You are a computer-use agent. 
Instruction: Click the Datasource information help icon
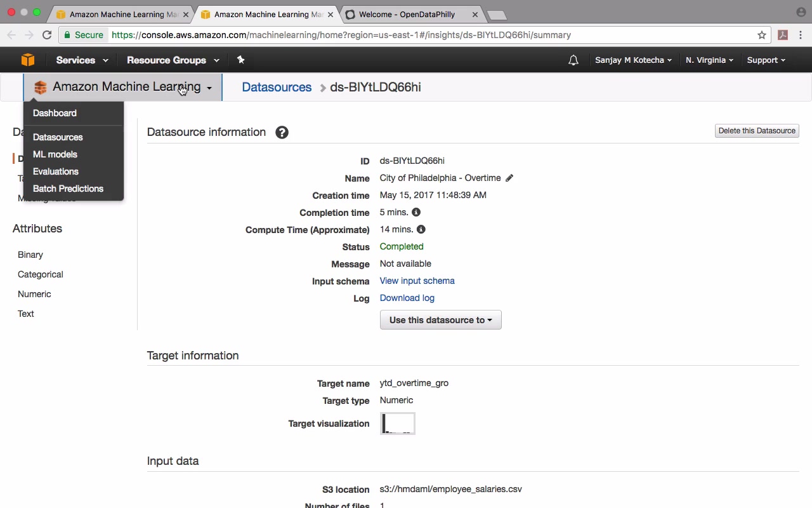point(282,132)
